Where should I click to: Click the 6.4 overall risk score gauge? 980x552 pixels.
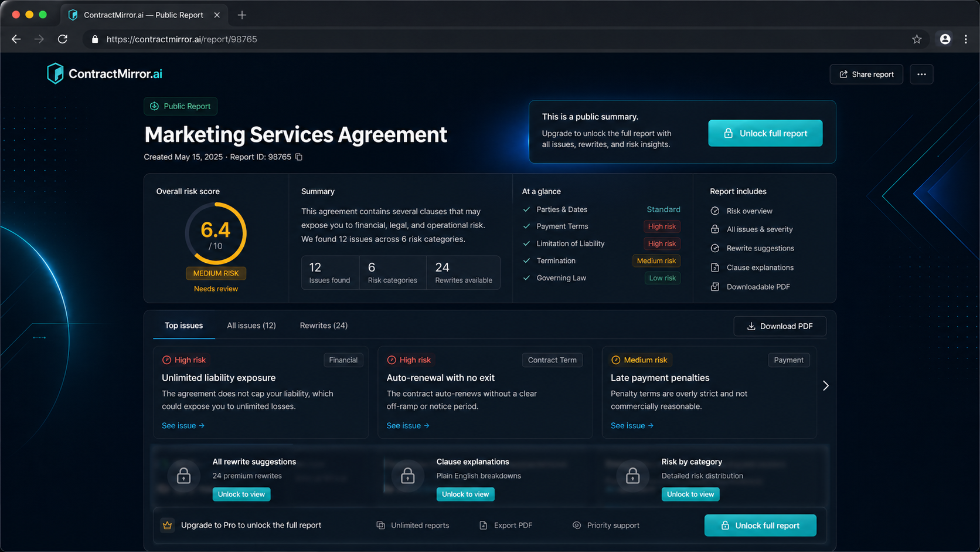pyautogui.click(x=216, y=233)
